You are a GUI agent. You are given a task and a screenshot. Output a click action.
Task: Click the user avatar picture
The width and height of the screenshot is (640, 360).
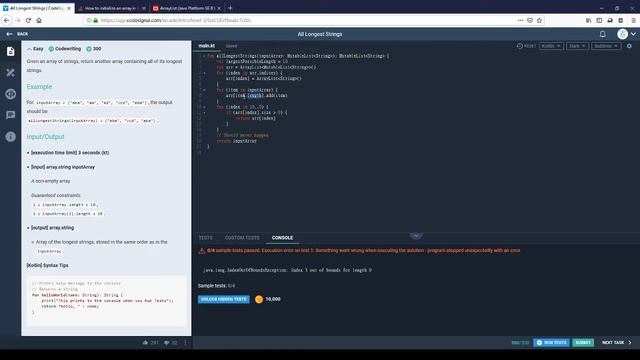coord(622,34)
